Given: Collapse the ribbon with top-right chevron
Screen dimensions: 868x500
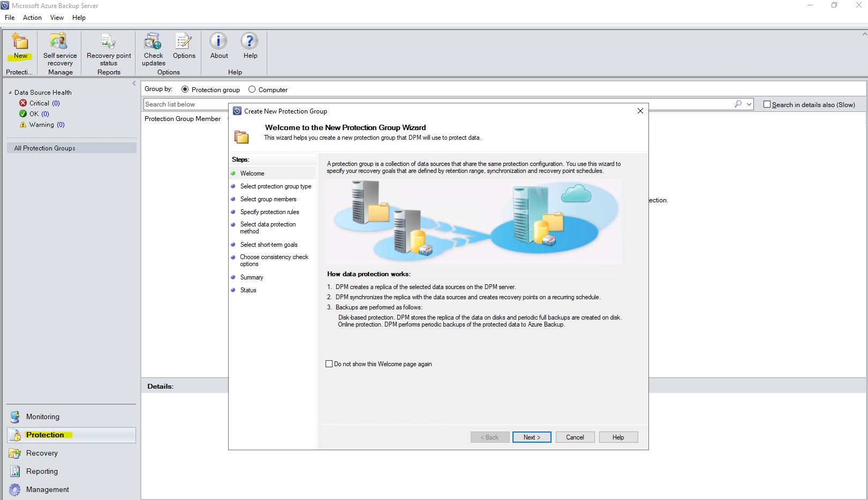Looking at the screenshot, I should (x=864, y=34).
